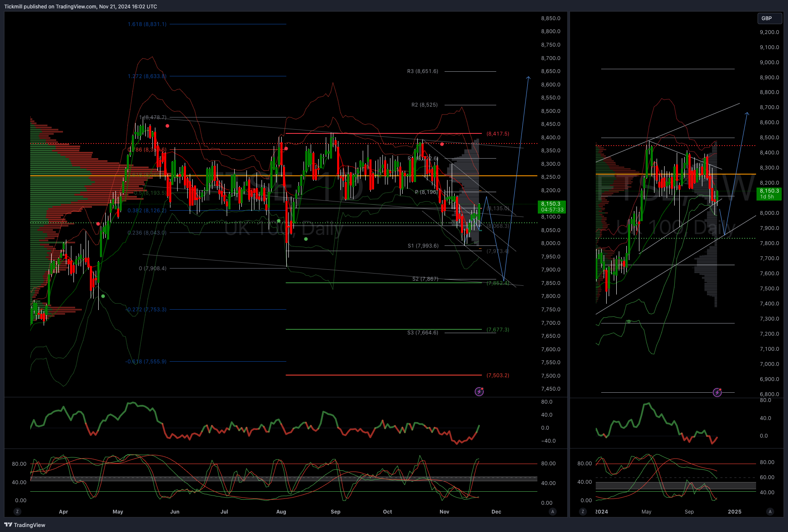This screenshot has width=788, height=532.
Task: Toggle auto-scale A icon on left chart
Action: click(553, 511)
